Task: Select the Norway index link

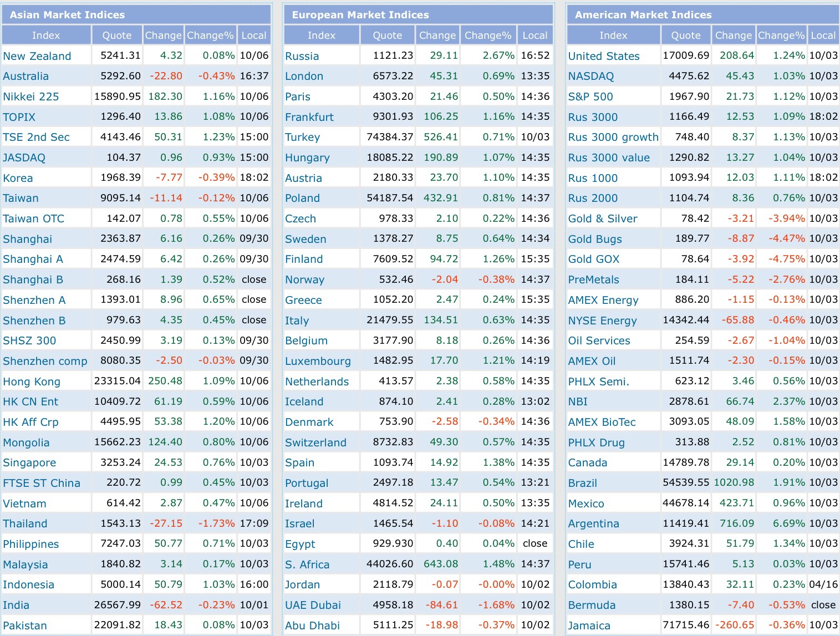Action: pos(304,279)
